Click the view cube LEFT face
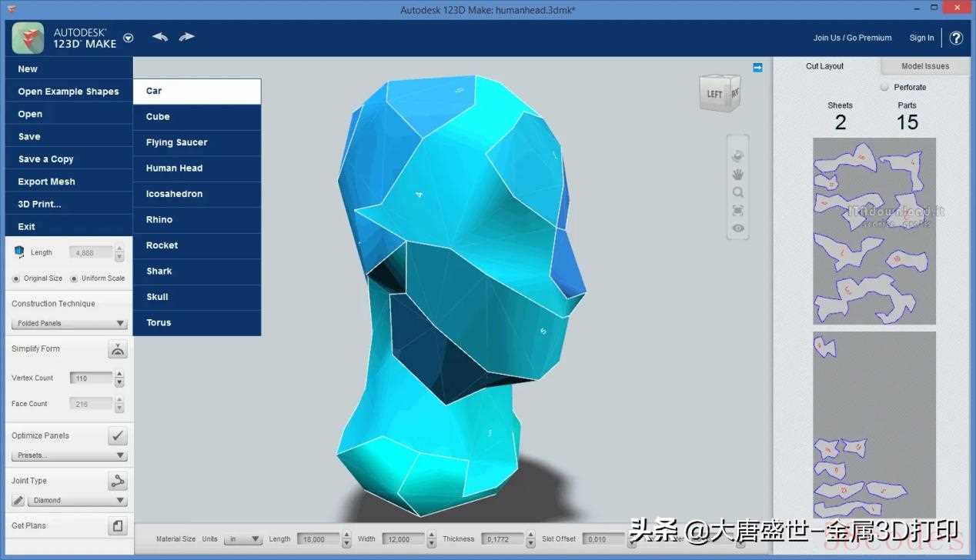This screenshot has width=976, height=560. [714, 95]
